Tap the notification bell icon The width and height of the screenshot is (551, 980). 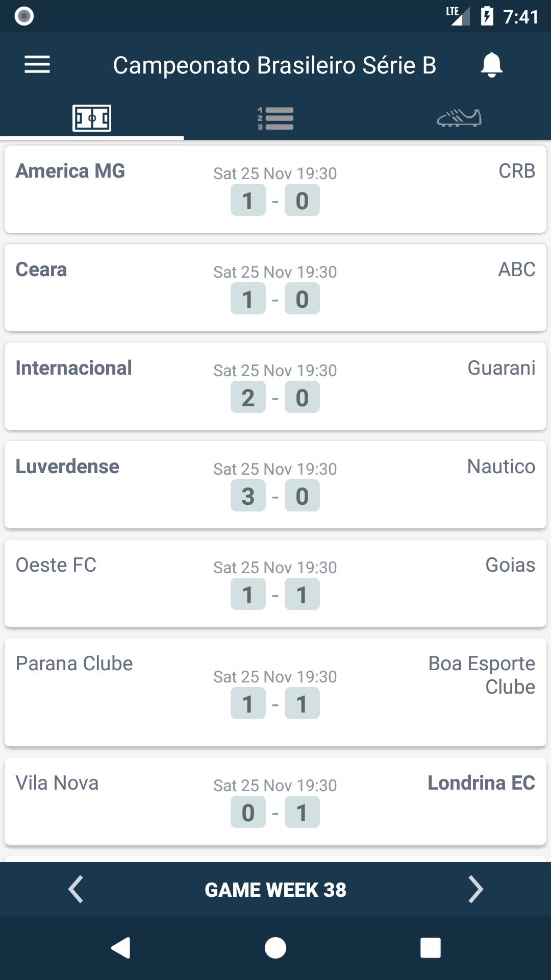(491, 65)
